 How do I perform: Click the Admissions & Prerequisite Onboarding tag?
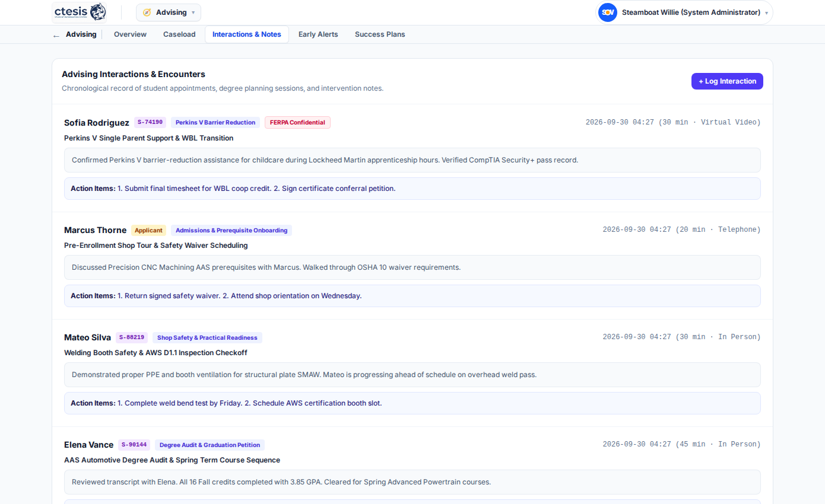[x=231, y=230]
